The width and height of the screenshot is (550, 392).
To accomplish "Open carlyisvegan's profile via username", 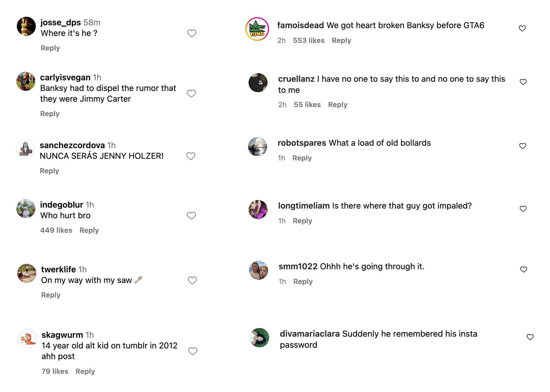I will (65, 78).
